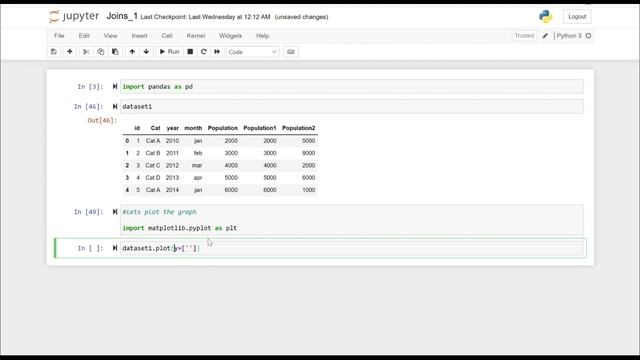The height and width of the screenshot is (360, 640).
Task: Click into the dataset1 code cell
Action: pyautogui.click(x=352, y=107)
